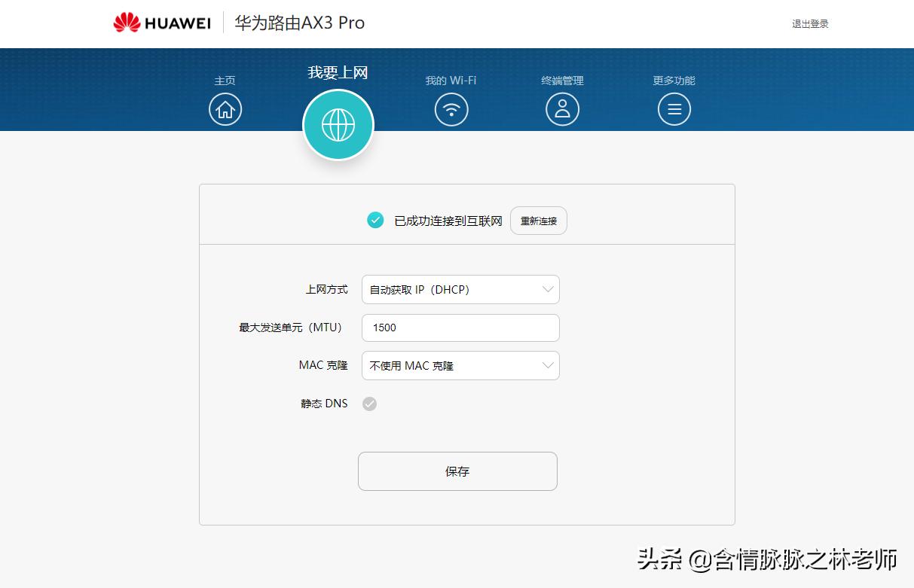Open the 更多功能 more features icon
This screenshot has width=914, height=588.
point(674,108)
